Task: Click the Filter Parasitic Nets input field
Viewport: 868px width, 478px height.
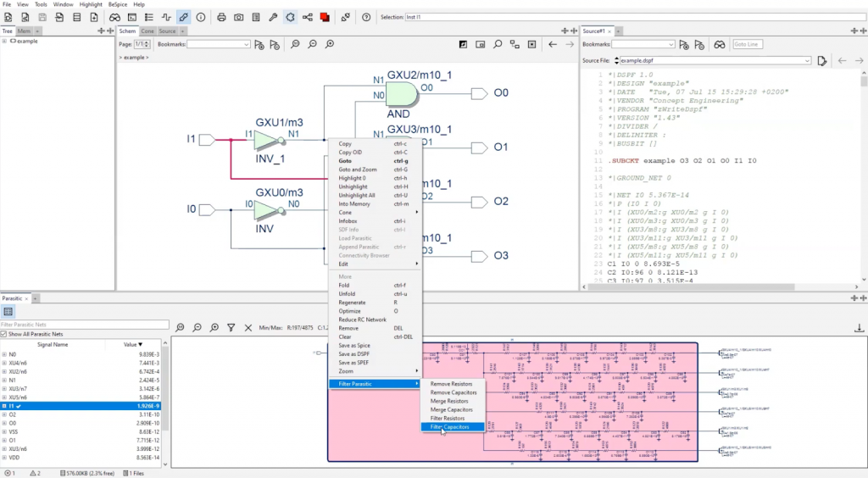Action: click(x=85, y=325)
